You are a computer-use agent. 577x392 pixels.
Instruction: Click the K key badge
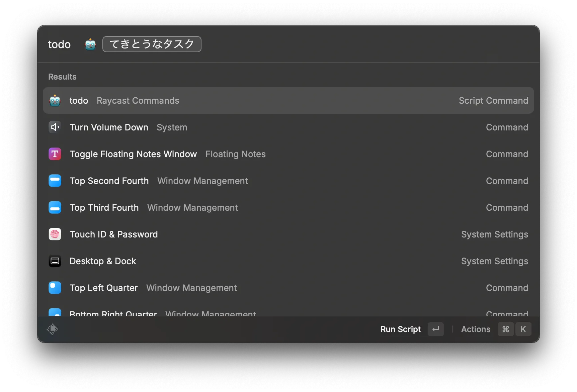(x=523, y=329)
